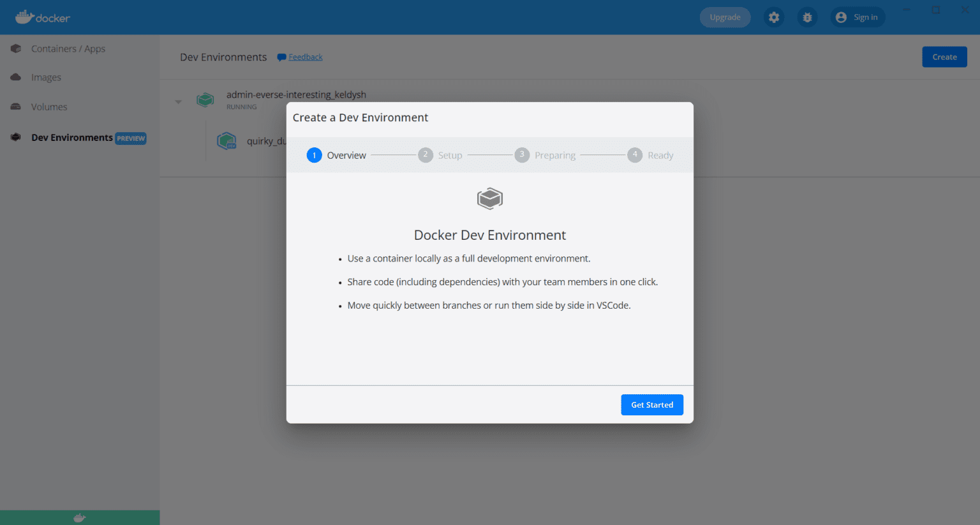980x525 pixels.
Task: Open the Troubleshoot bug icon
Action: point(807,17)
